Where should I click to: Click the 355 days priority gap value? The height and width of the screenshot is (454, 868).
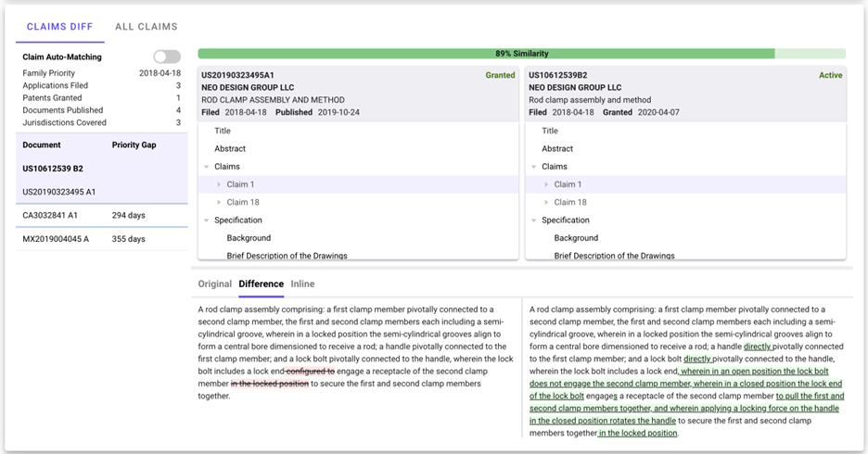point(128,239)
